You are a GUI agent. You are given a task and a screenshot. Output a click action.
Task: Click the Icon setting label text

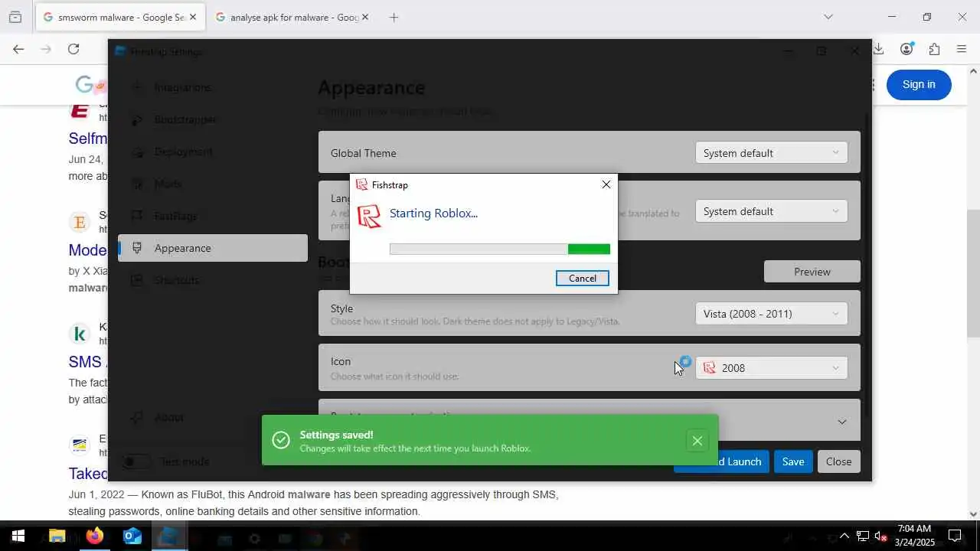(x=341, y=361)
